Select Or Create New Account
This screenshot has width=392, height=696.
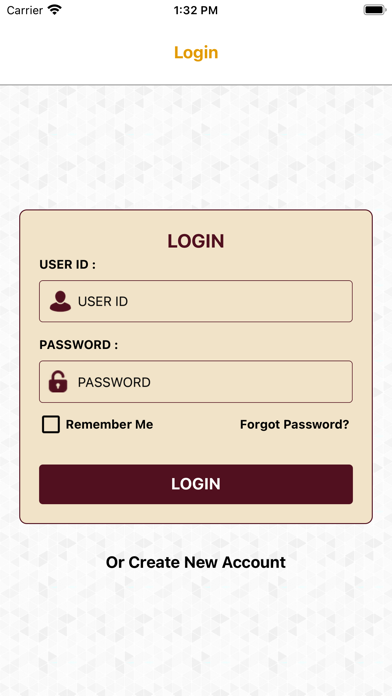(x=196, y=562)
